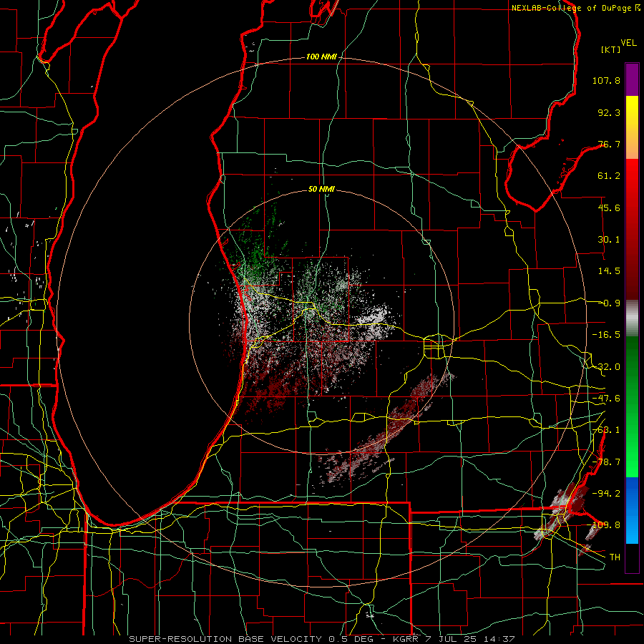This screenshot has height=644, width=644.
Task: Click the Super-Resolution Base Velocity caption text
Action: click(x=321, y=639)
